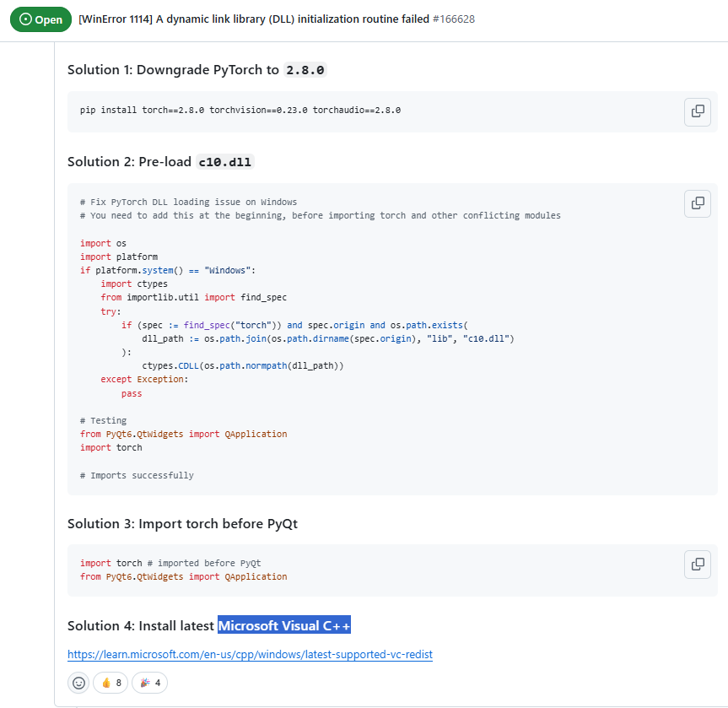Click the '# Imports successfully' comment

click(x=137, y=475)
